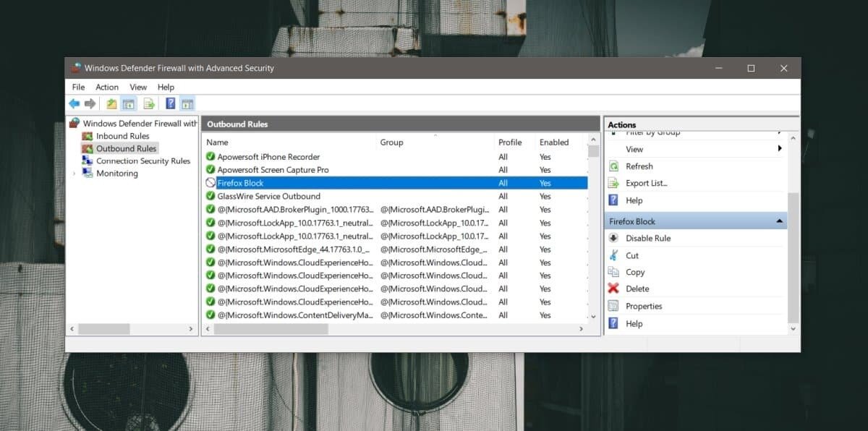Click the Export List toolbar icon

149,104
